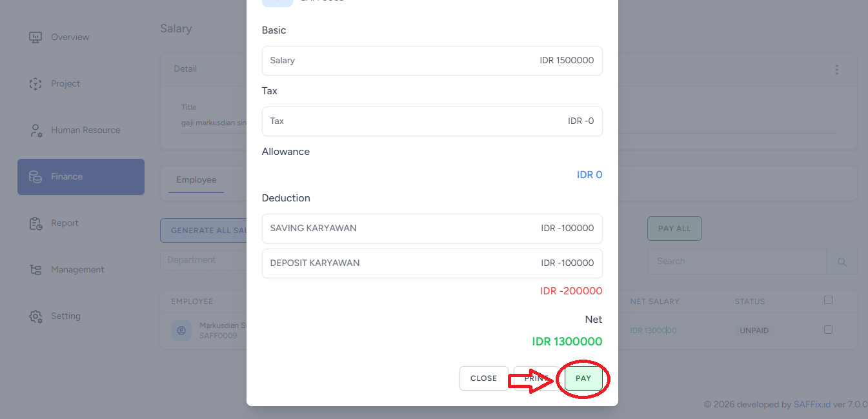
Task: Click the Human Resource person icon
Action: (35, 130)
